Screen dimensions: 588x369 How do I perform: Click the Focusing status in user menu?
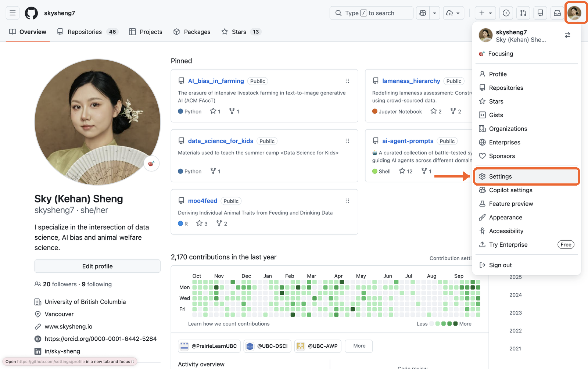point(527,54)
